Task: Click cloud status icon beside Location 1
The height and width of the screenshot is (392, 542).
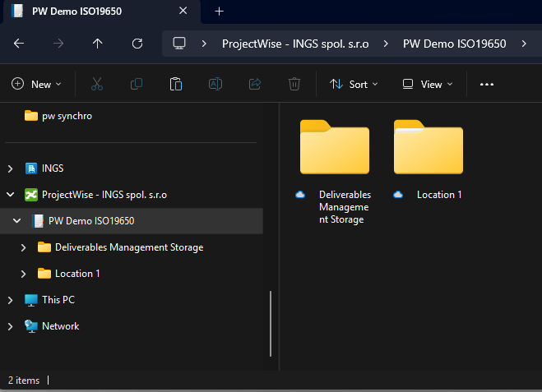Action: [398, 195]
